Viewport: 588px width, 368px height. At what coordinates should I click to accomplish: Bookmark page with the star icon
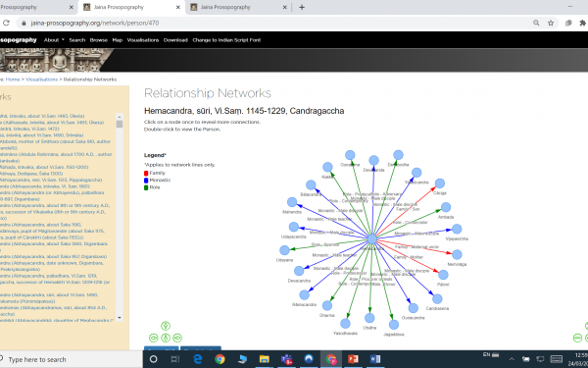coord(551,23)
